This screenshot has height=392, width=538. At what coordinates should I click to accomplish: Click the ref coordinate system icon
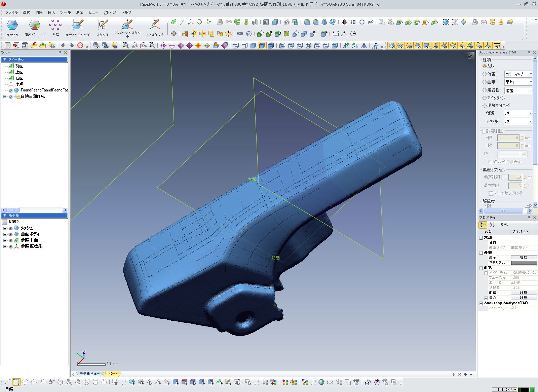tap(191, 22)
